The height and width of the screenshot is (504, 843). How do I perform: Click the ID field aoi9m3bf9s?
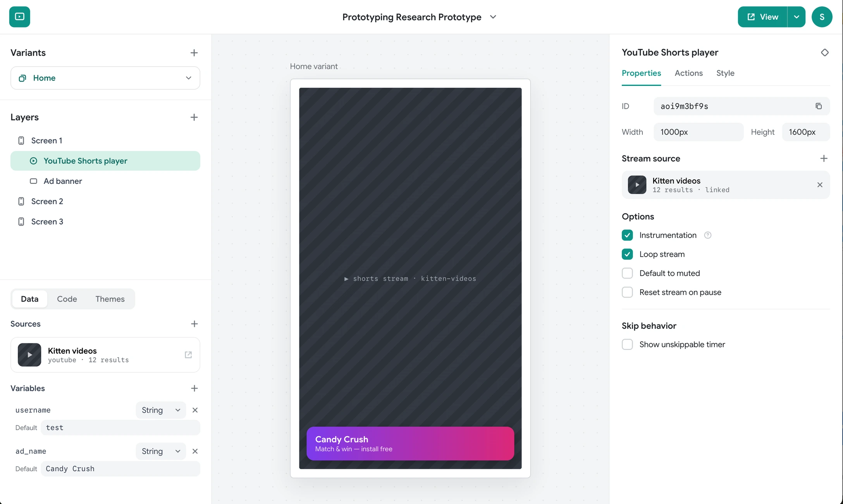pyautogui.click(x=741, y=106)
